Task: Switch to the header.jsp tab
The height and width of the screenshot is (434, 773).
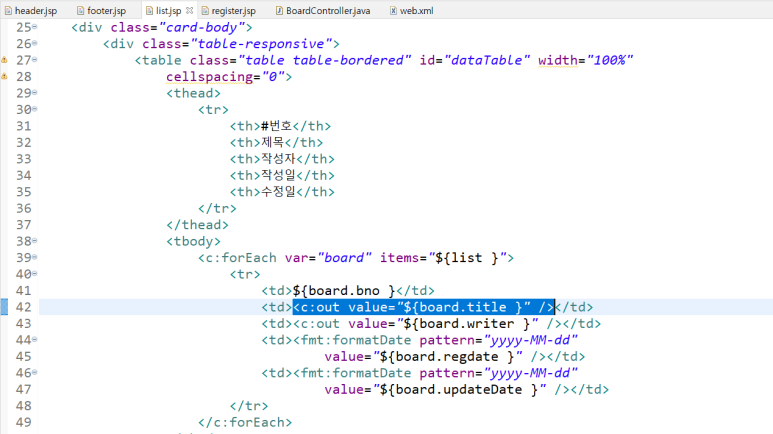Action: tap(31, 10)
